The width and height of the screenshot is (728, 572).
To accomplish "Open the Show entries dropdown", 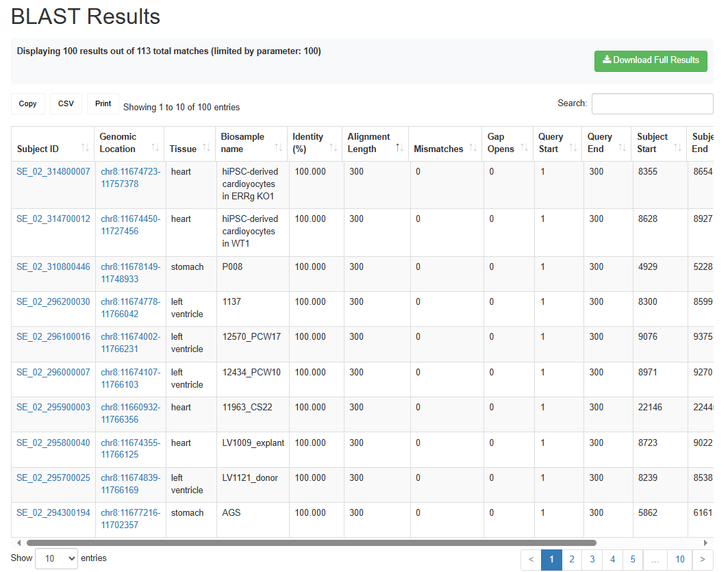I will point(56,558).
